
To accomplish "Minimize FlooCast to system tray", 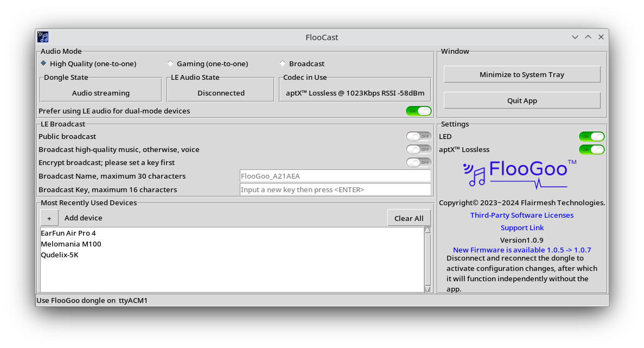I will point(521,74).
